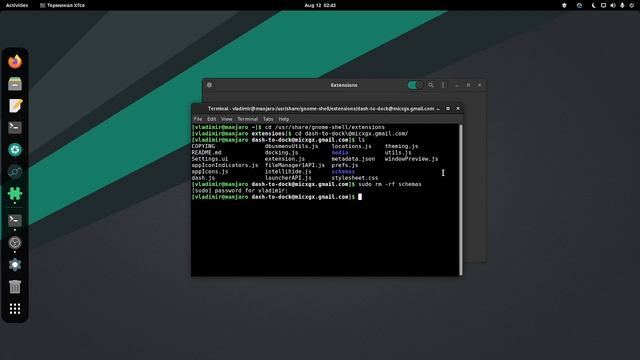Open the file archive manager dock icon

(15, 84)
